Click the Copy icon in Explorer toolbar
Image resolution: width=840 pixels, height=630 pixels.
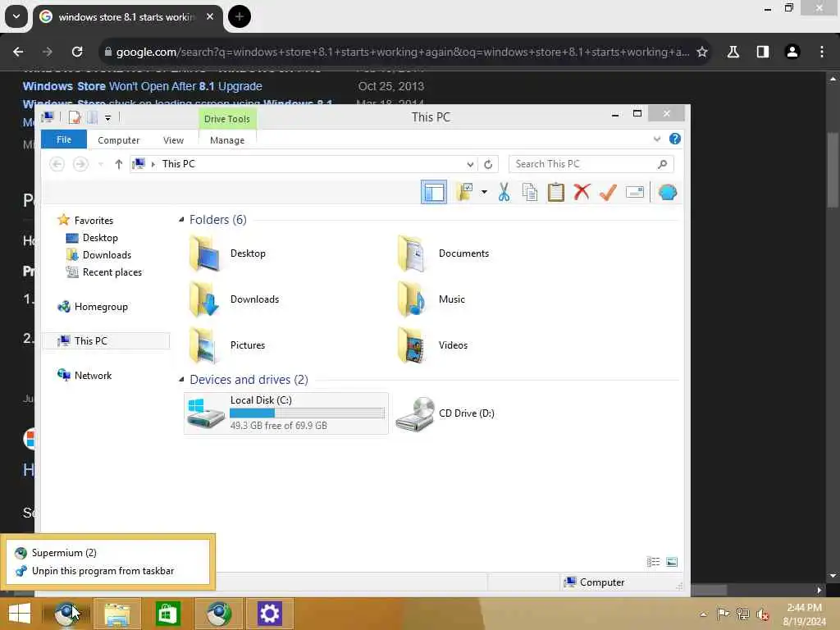coord(529,192)
